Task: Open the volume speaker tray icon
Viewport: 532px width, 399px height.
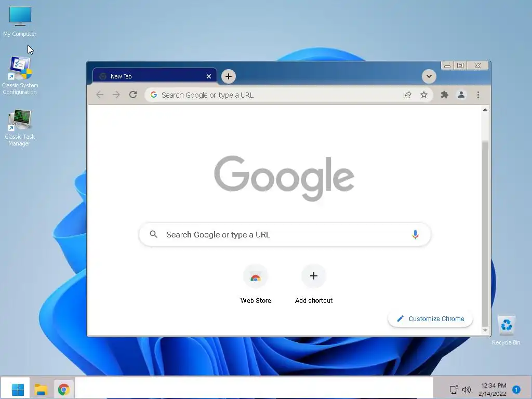Action: (467, 390)
